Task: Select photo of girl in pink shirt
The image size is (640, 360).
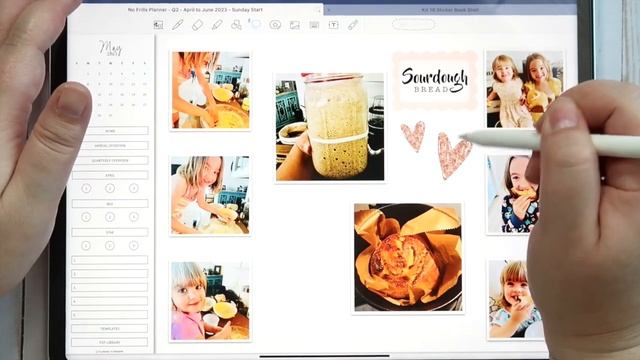Action: pos(210,301)
